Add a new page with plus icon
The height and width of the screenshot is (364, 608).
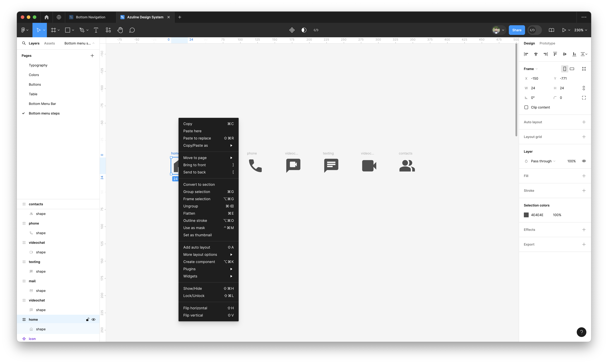(x=92, y=56)
